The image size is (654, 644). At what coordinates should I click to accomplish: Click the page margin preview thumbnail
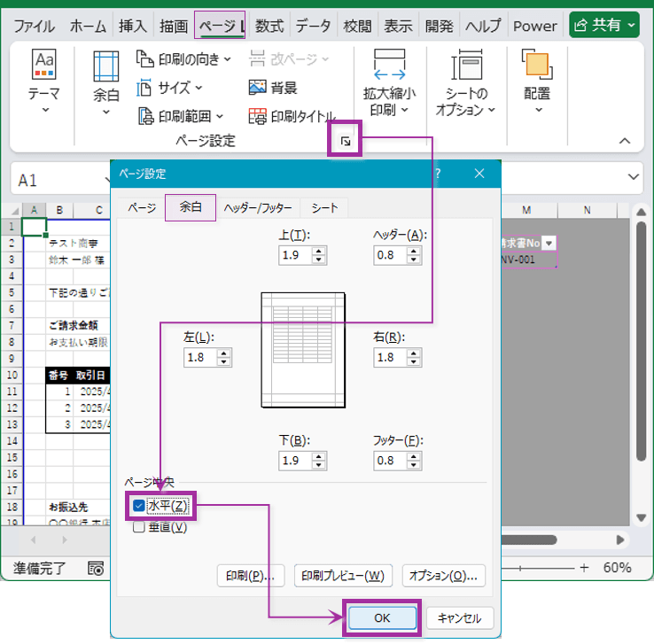[303, 350]
